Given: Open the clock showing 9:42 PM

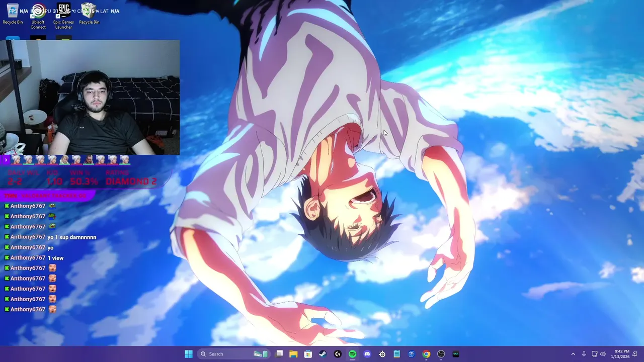Looking at the screenshot, I should (x=620, y=354).
